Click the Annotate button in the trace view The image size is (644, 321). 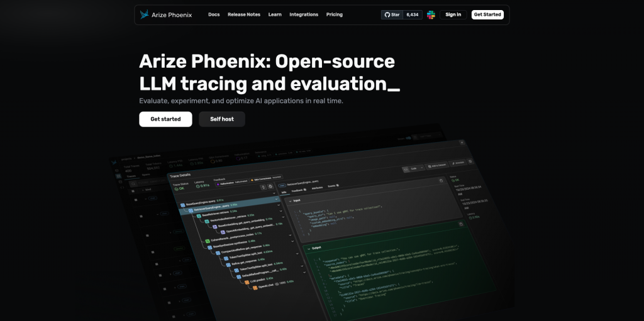pyautogui.click(x=458, y=163)
